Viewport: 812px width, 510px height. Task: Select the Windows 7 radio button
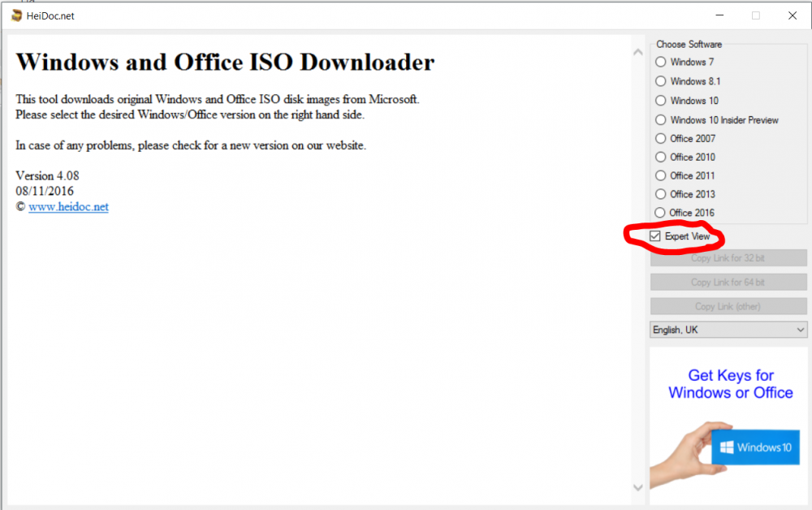coord(660,62)
